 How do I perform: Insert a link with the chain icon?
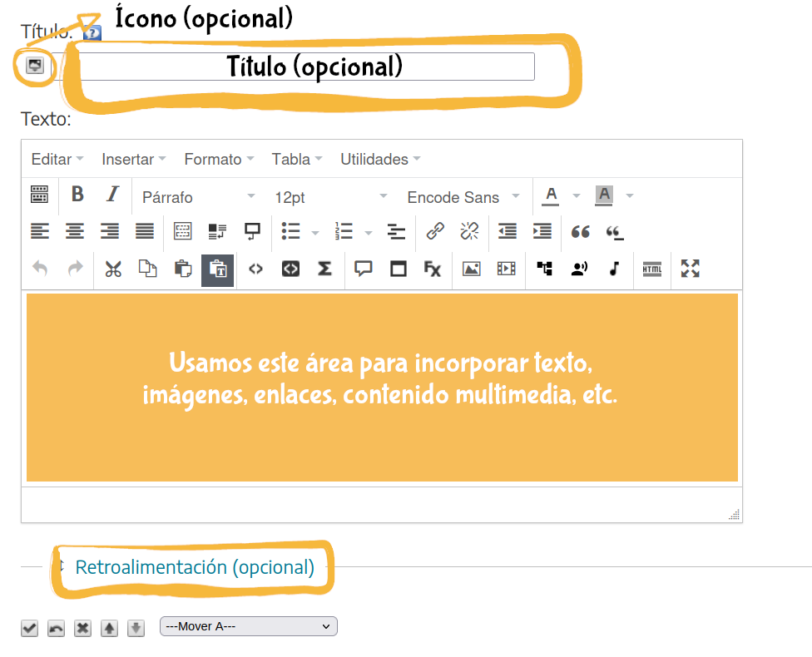point(435,231)
